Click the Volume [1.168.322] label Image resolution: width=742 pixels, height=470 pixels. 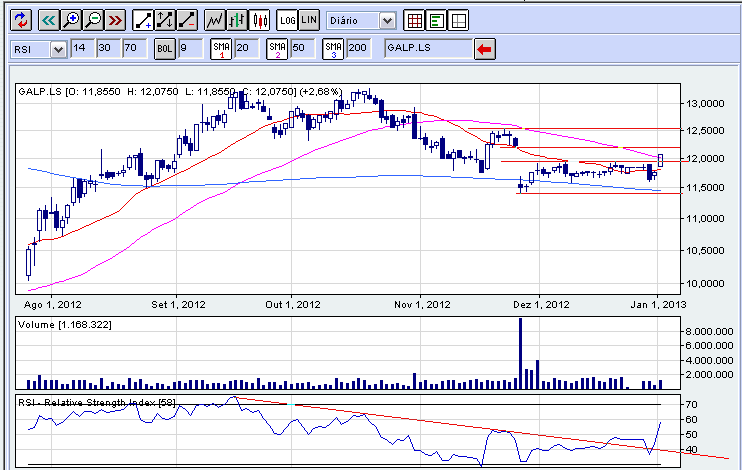[65, 325]
